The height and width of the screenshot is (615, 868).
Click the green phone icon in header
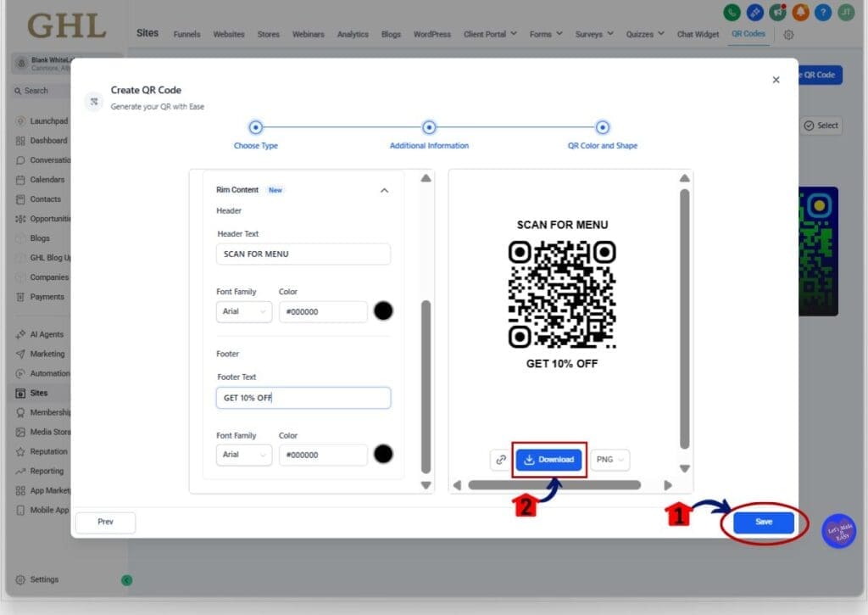(x=732, y=13)
